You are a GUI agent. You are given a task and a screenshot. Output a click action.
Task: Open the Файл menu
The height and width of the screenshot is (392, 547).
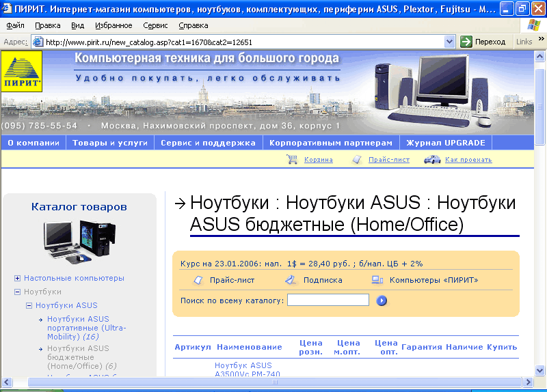click(15, 25)
